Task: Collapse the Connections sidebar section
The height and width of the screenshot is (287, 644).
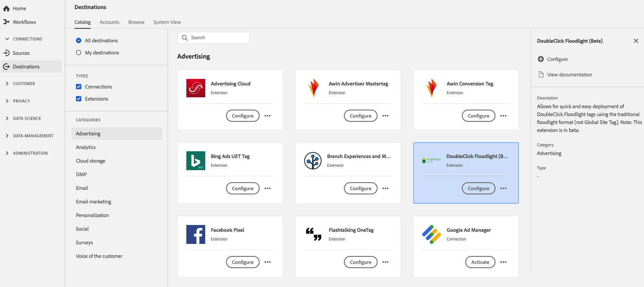Action: 7,39
